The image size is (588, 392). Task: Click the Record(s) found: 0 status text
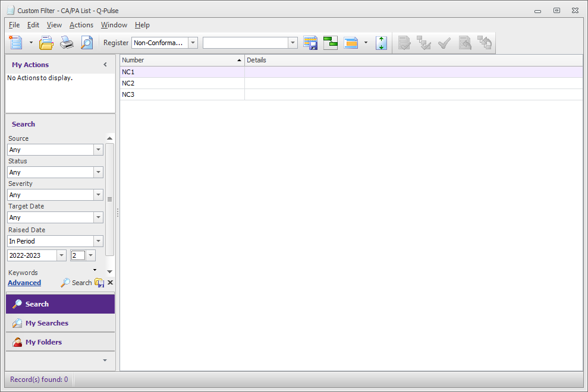[x=39, y=380]
